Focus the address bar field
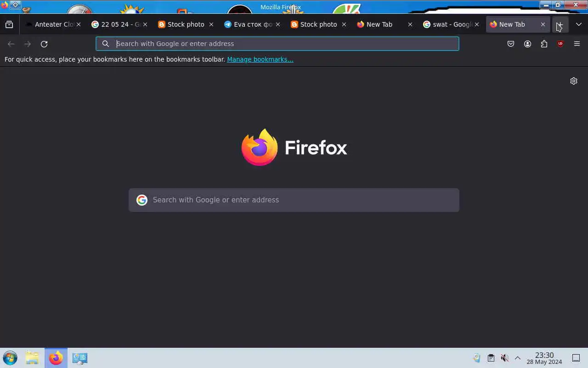 click(x=277, y=44)
